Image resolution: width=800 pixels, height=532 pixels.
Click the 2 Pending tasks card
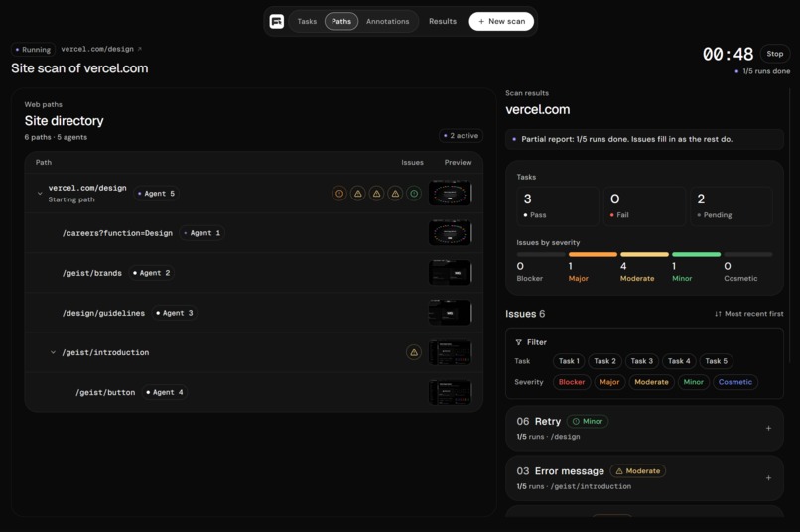pyautogui.click(x=732, y=206)
